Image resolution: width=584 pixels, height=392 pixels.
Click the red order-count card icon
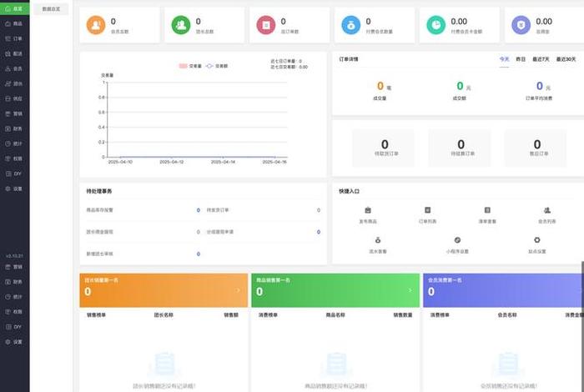[266, 25]
